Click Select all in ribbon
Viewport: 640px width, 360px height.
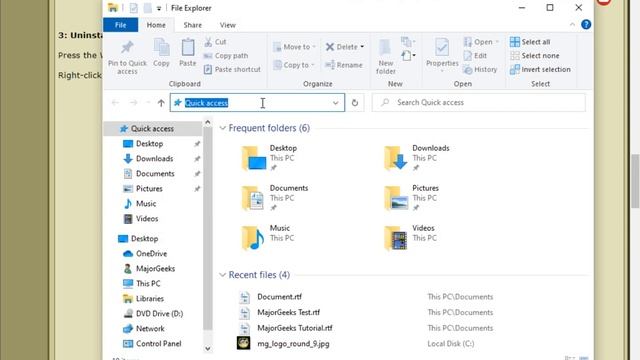click(530, 42)
